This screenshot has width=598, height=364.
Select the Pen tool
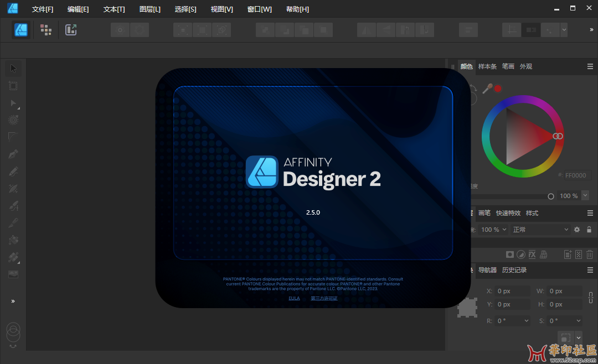pyautogui.click(x=13, y=154)
